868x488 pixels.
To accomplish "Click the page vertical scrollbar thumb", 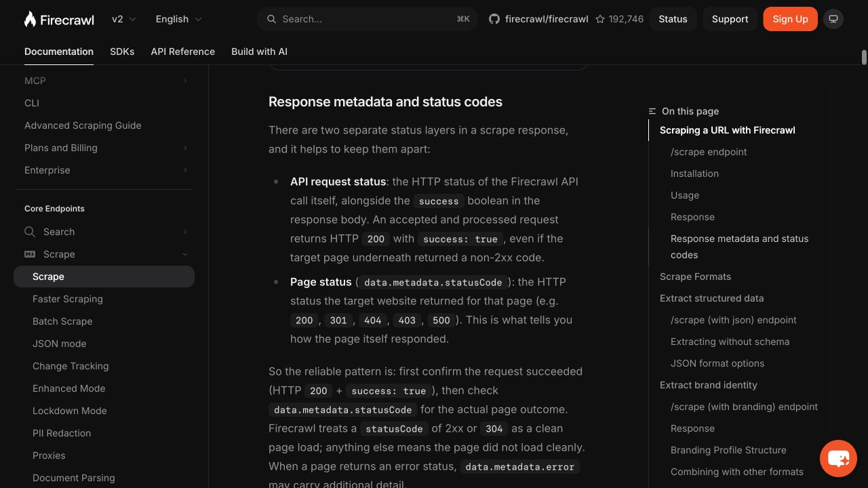I will coord(864,58).
